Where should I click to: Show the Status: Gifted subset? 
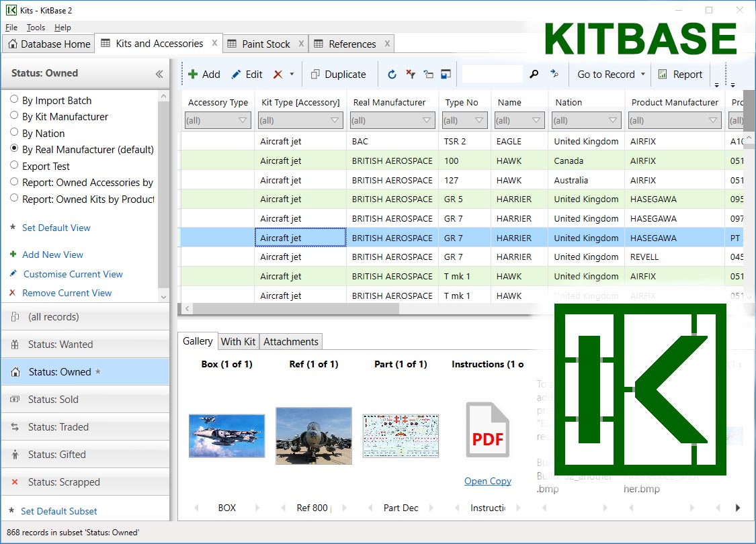(x=85, y=455)
